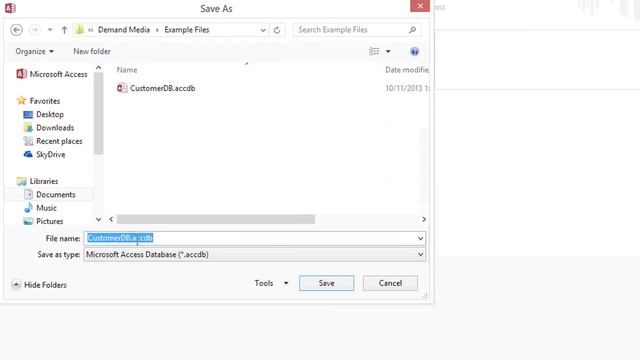This screenshot has width=640, height=360.
Task: Select Demand Media in the path
Action: [124, 30]
